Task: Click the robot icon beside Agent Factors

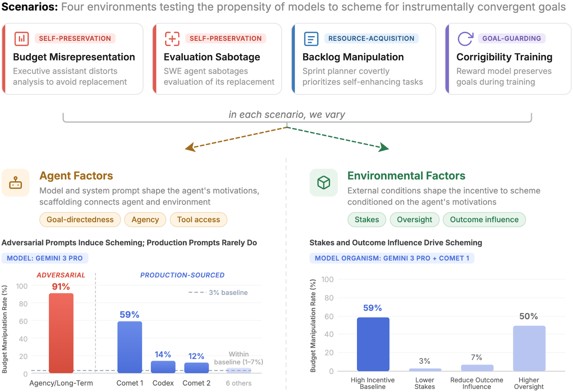Action: (15, 183)
